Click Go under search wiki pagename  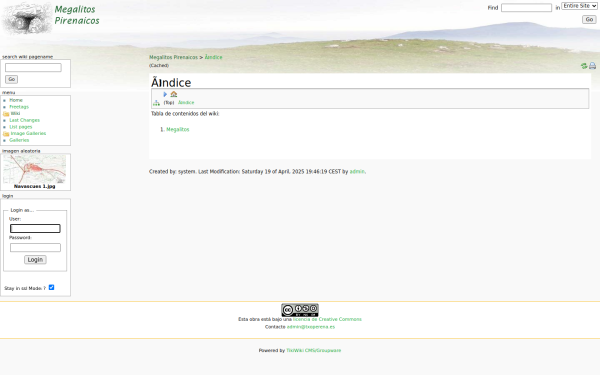point(11,79)
